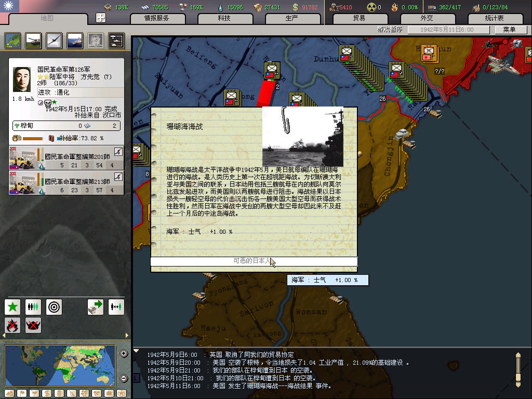The image size is (532, 399).
Task: Zoom out the minimap with minus
Action: [124, 378]
